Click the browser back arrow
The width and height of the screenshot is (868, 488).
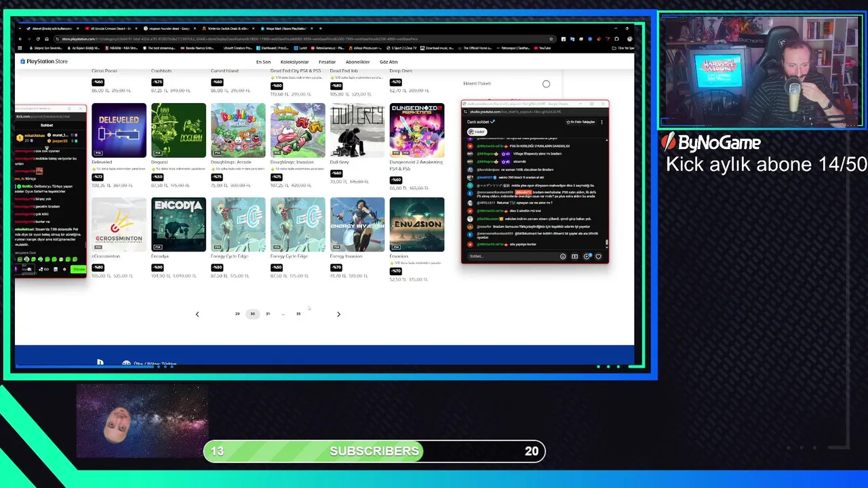click(20, 39)
